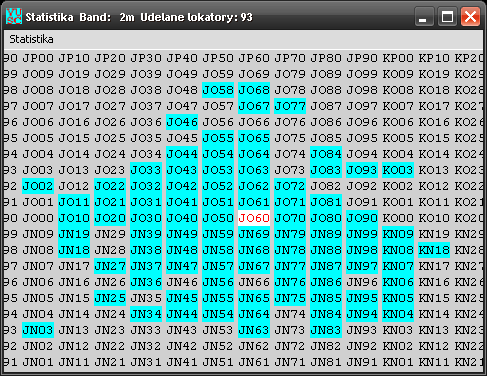Click locator cell JO11
This screenshot has width=487, height=376.
tap(74, 202)
